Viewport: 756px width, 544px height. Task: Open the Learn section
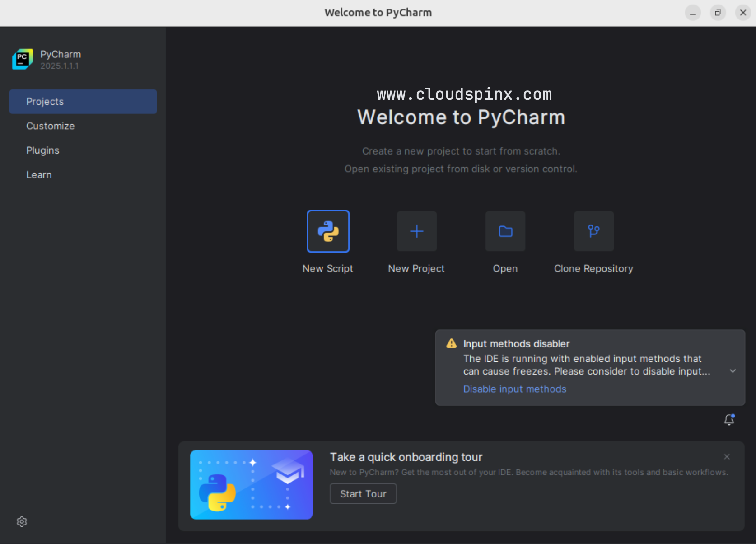[39, 174]
